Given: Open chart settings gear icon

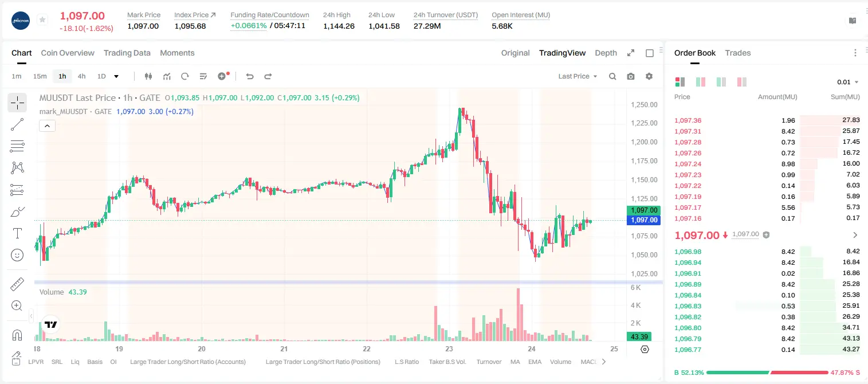Looking at the screenshot, I should coord(649,76).
